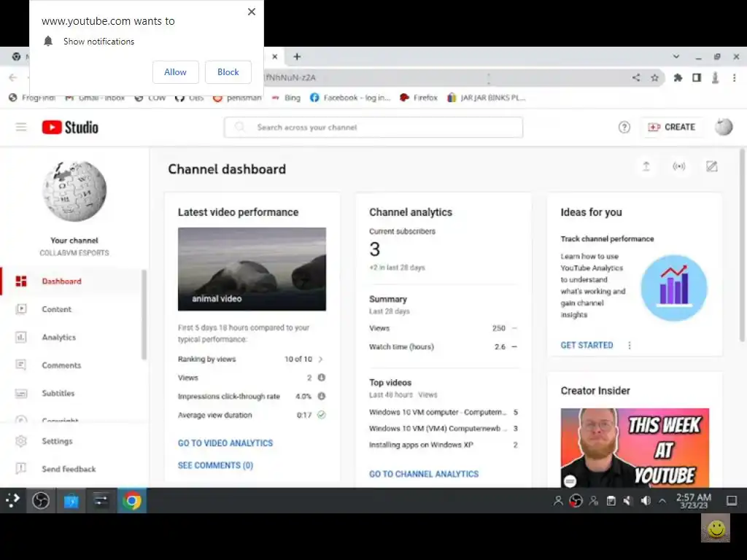Screen dimensions: 747x560
Task: Open the JAR JAR BINKS bookmark
Action: 487,98
